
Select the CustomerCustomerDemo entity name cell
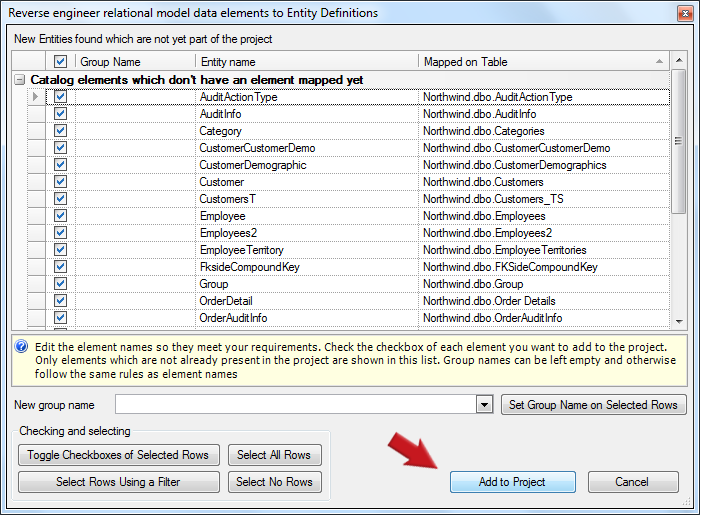pos(307,148)
